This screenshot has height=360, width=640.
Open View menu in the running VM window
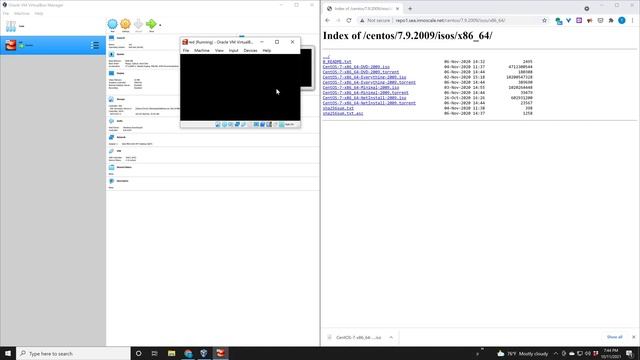219,51
